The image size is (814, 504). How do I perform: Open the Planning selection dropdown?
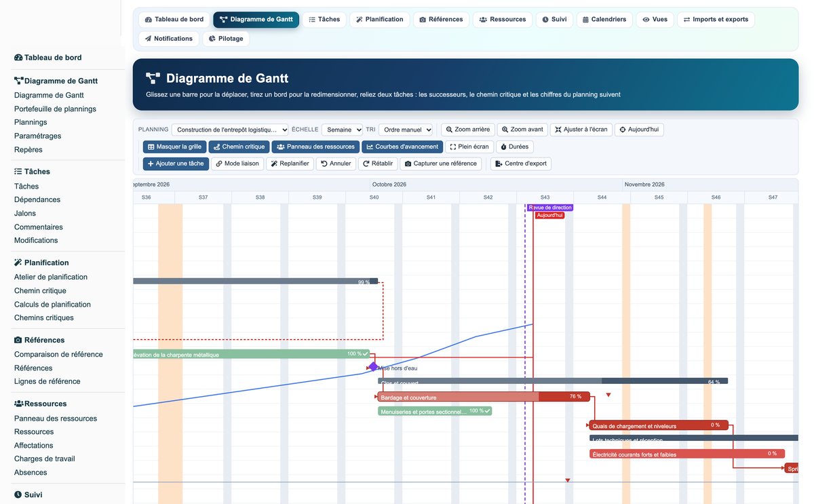(x=230, y=130)
